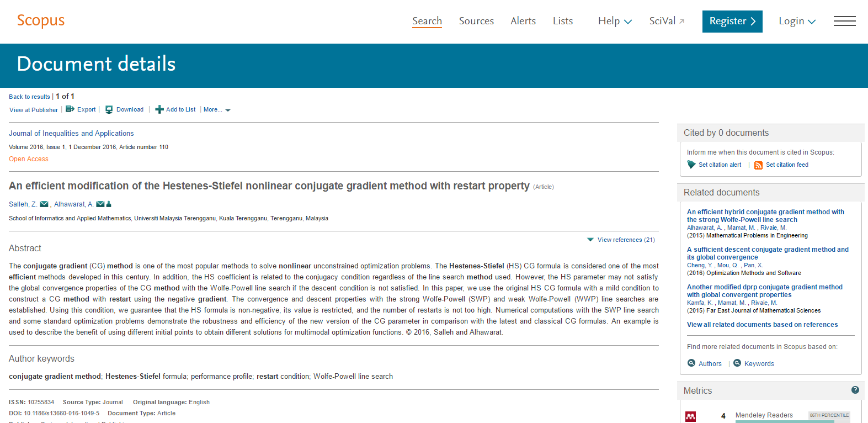Viewport: 868px width, 423px height.
Task: Click Alhawarat author profile person icon
Action: pos(109,204)
